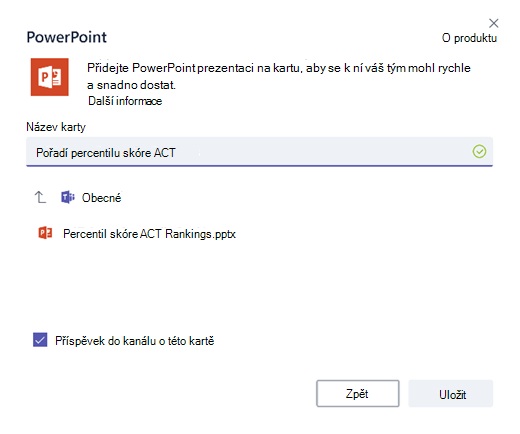Screen dimensions: 520x434
Task: Click the 'Pořadí percentilu skóre ACT' text
Action: 106,153
